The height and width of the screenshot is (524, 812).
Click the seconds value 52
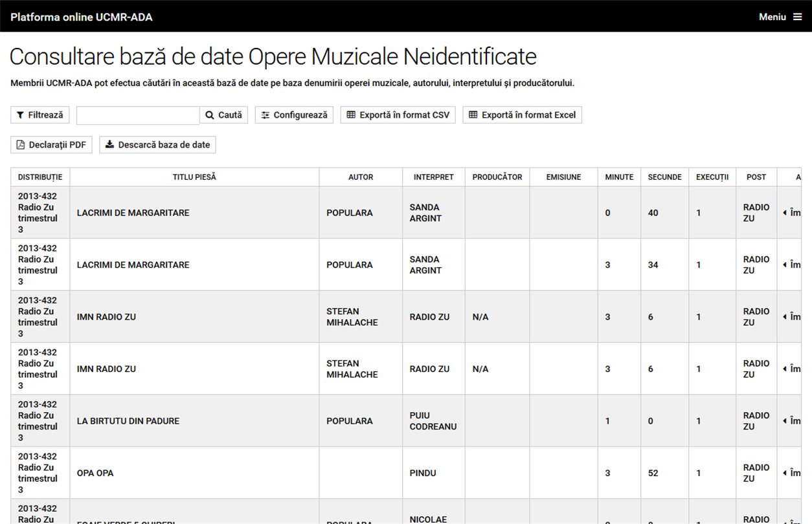(653, 473)
